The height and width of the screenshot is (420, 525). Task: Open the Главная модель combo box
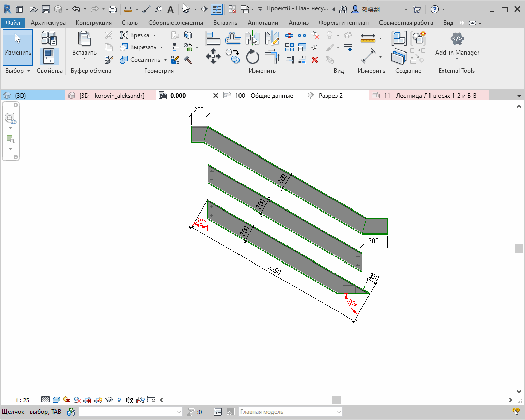point(290,412)
